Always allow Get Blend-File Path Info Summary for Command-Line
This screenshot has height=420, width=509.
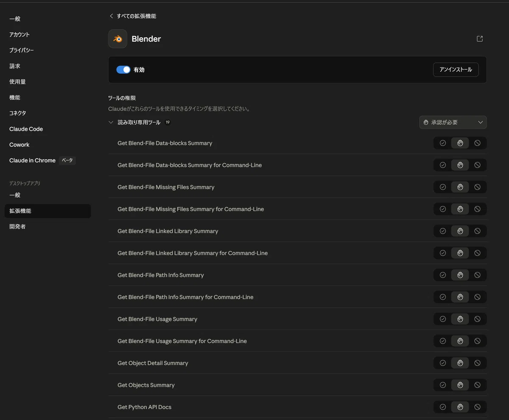[443, 297]
